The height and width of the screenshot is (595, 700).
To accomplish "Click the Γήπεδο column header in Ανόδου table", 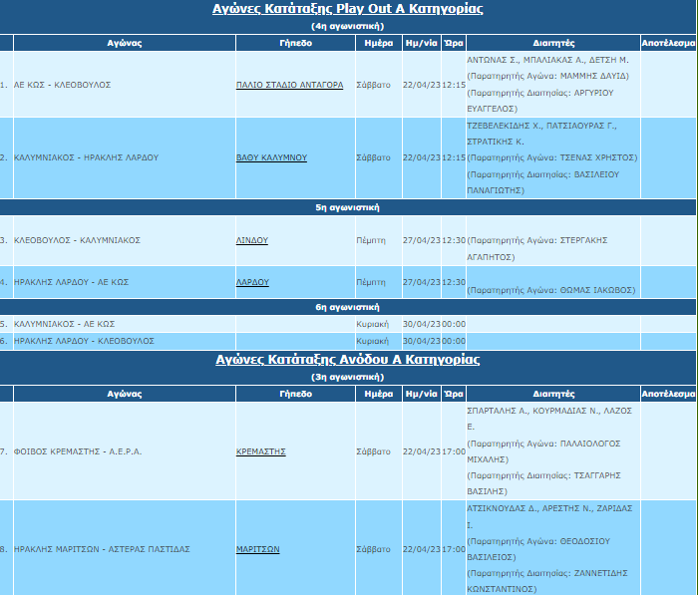I will tap(295, 394).
